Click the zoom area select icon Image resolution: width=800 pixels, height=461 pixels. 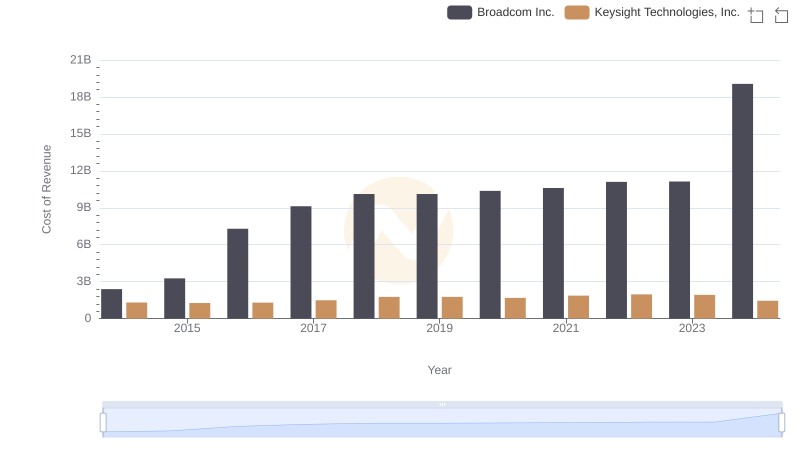coord(756,15)
